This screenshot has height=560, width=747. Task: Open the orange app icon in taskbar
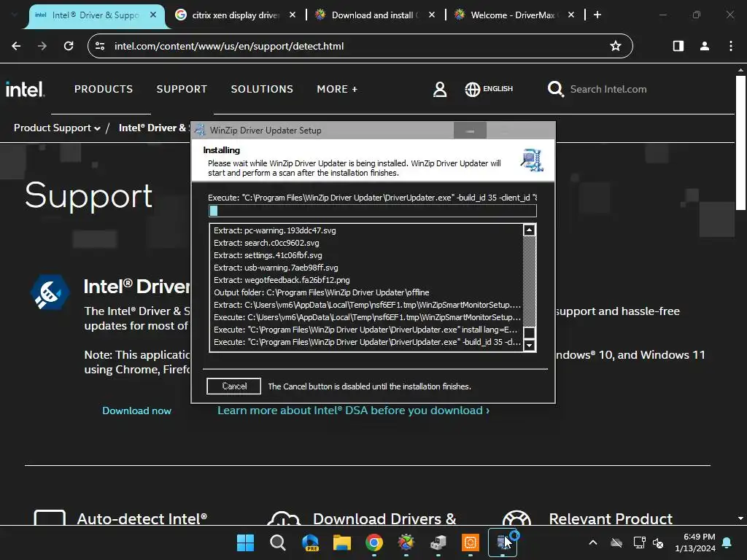point(471,542)
